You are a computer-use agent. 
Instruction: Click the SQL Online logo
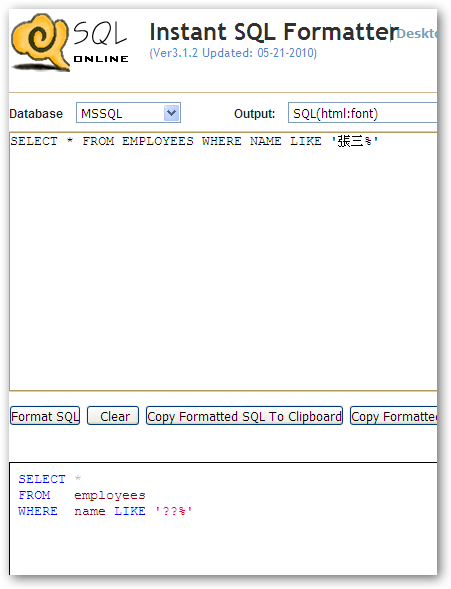click(70, 42)
